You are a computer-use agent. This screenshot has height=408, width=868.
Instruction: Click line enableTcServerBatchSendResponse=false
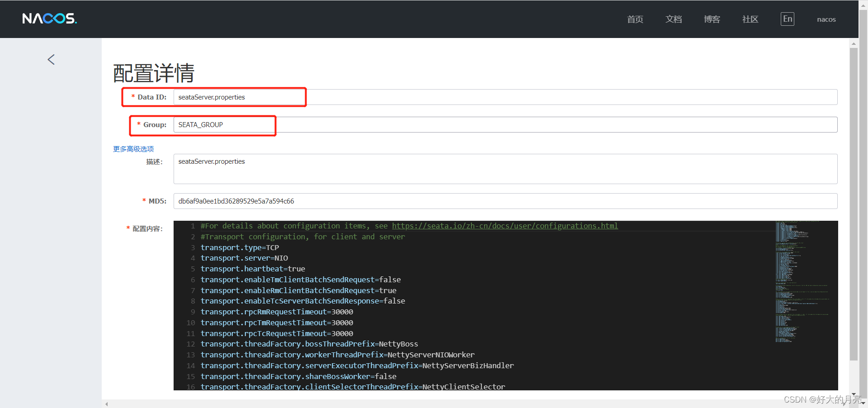[303, 301]
